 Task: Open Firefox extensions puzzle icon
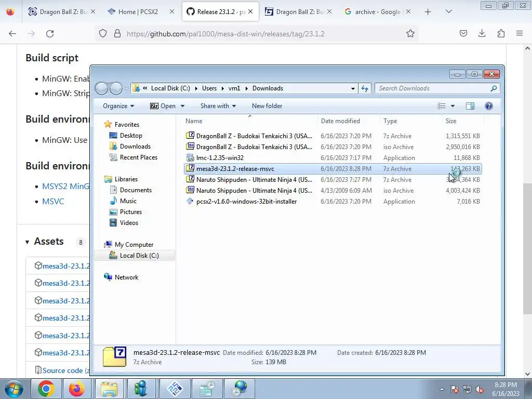pos(501,33)
